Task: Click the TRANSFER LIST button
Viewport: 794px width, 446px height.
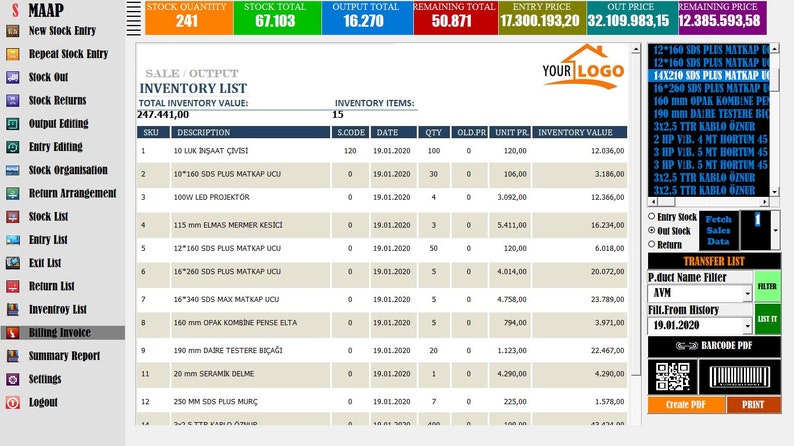Action: tap(714, 261)
